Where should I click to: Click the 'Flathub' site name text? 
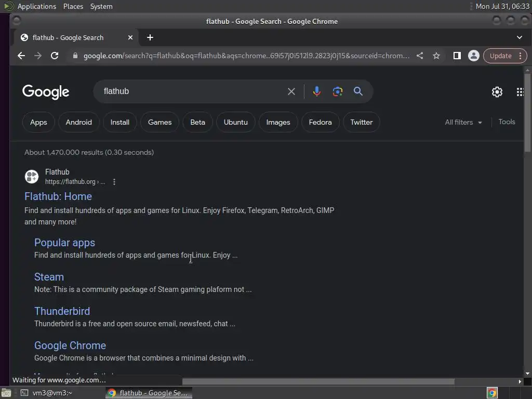coord(57,172)
